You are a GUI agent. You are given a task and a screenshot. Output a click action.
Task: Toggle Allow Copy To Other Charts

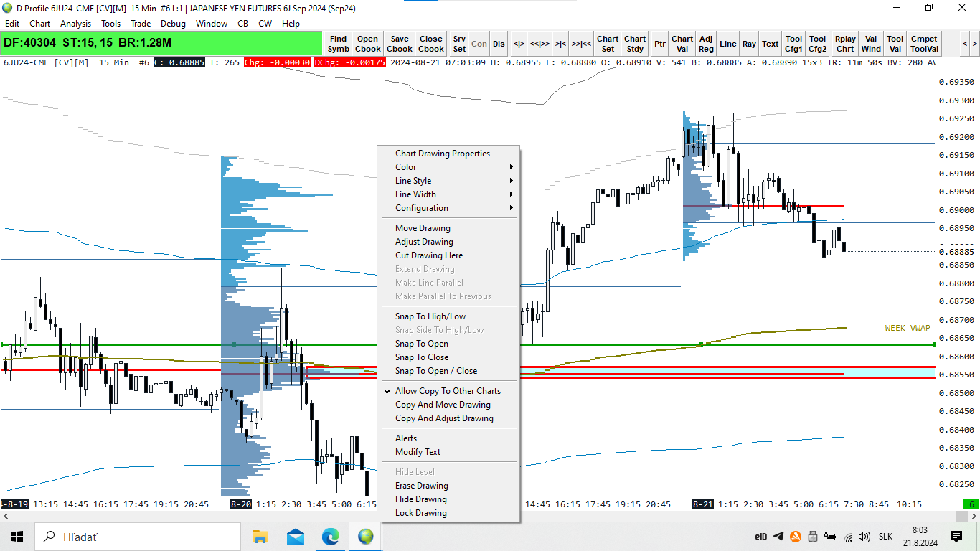click(448, 391)
